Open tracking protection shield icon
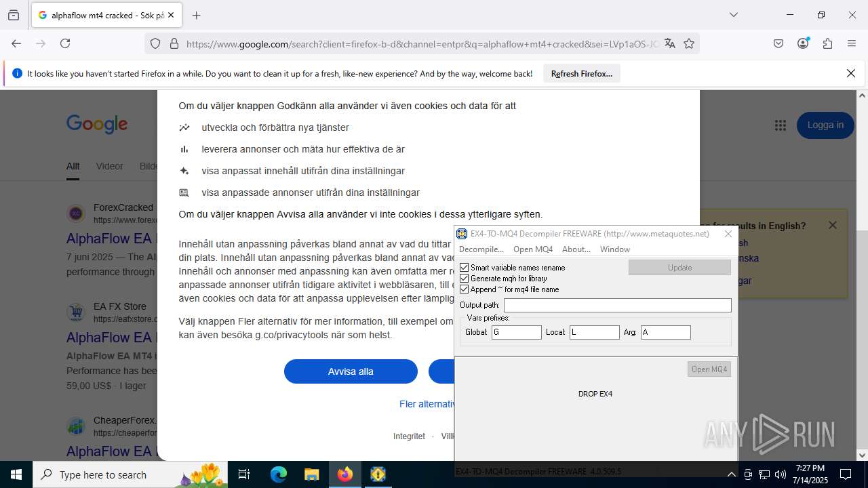This screenshot has width=868, height=488. point(155,43)
